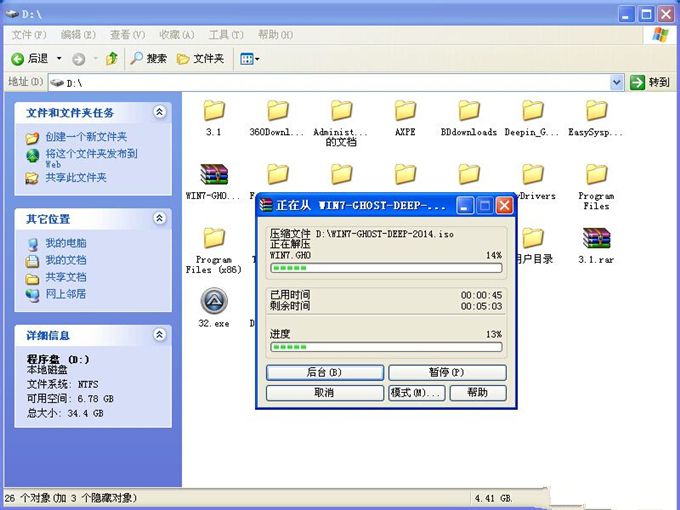The image size is (680, 510).
Task: Click the 后退 (Back) toolbar button
Action: [x=30, y=59]
